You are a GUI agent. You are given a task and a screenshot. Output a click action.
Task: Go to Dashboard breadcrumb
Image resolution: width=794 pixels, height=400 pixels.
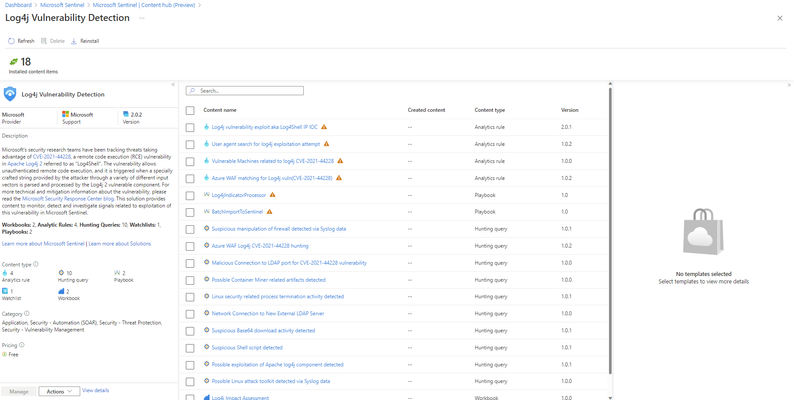(18, 5)
